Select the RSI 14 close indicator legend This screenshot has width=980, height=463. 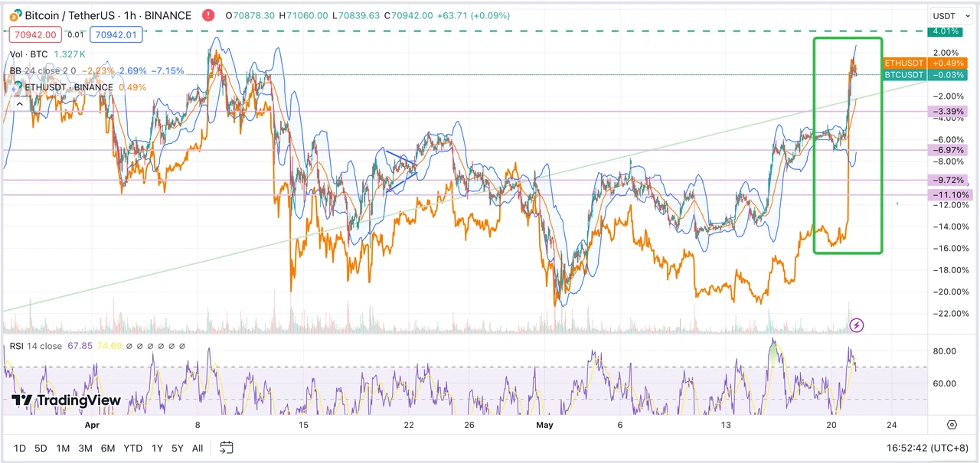tap(36, 346)
